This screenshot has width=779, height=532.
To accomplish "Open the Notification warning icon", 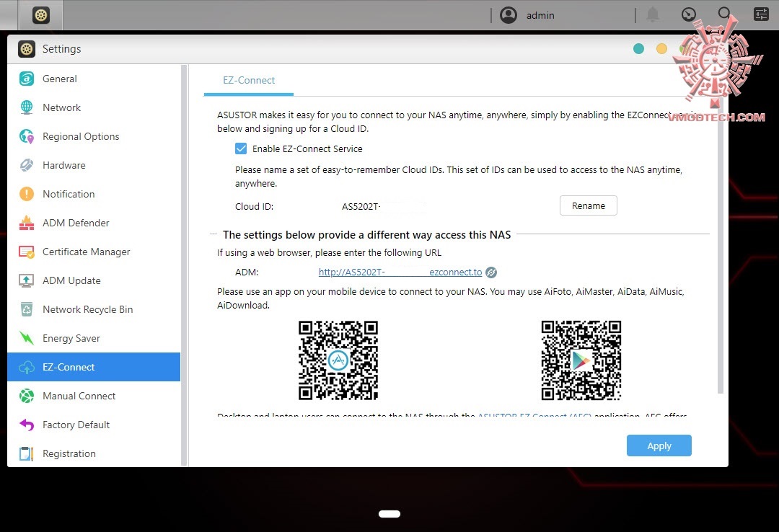I will [x=27, y=194].
